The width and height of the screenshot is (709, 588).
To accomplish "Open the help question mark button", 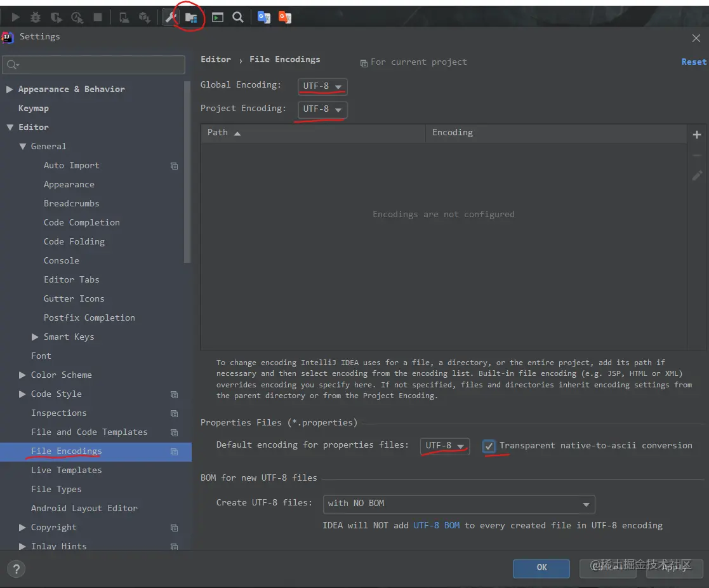I will 17,569.
